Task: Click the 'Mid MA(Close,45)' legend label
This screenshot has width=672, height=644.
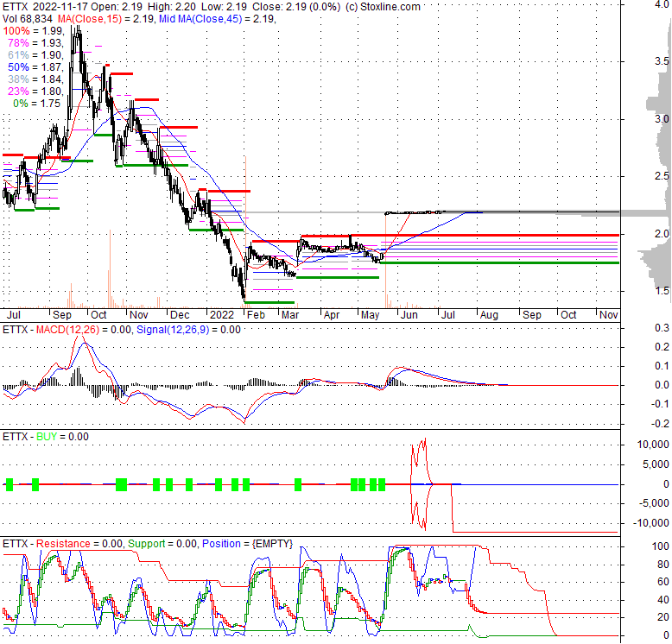Action: [200, 19]
